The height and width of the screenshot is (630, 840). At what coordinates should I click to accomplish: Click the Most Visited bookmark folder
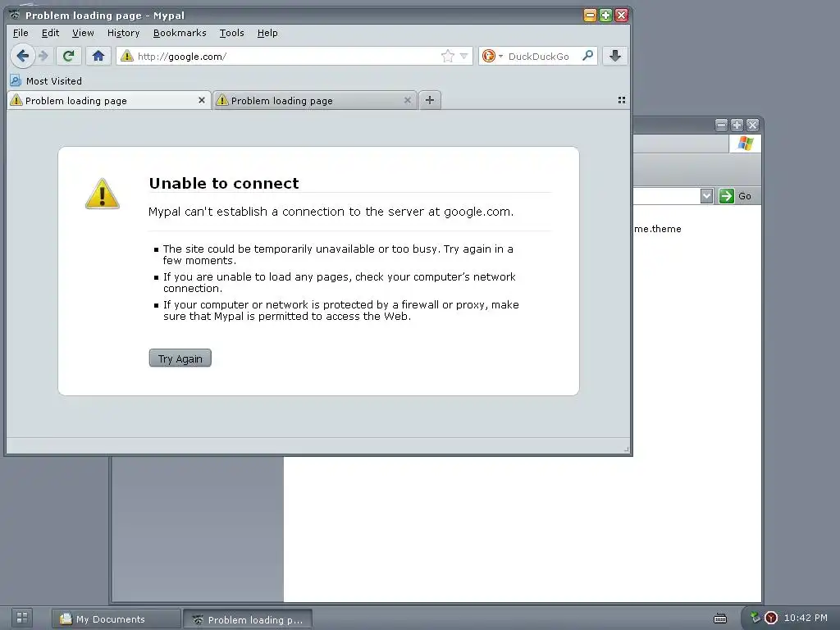[46, 81]
